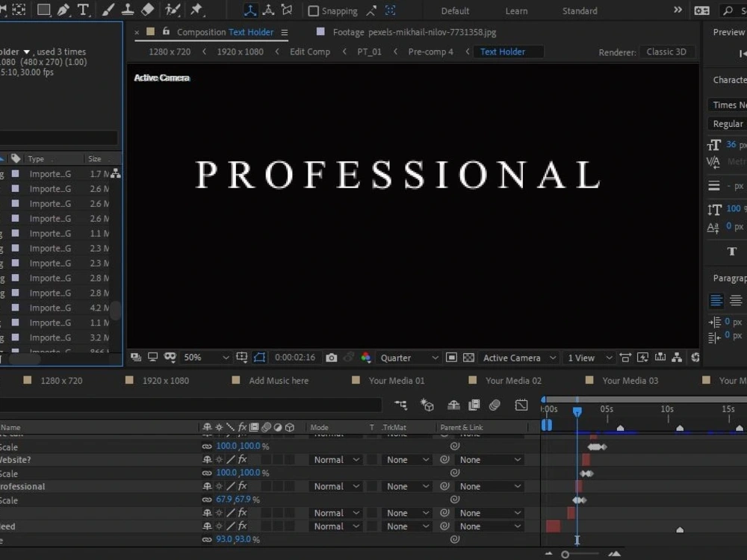This screenshot has width=747, height=560.
Task: Take a snapshot with the camera icon
Action: click(331, 358)
